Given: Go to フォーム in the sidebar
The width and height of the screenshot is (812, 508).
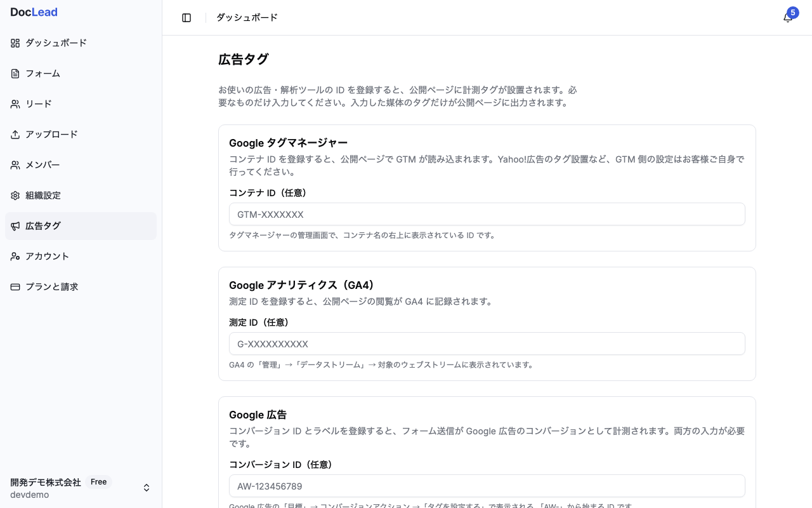Looking at the screenshot, I should (81, 74).
